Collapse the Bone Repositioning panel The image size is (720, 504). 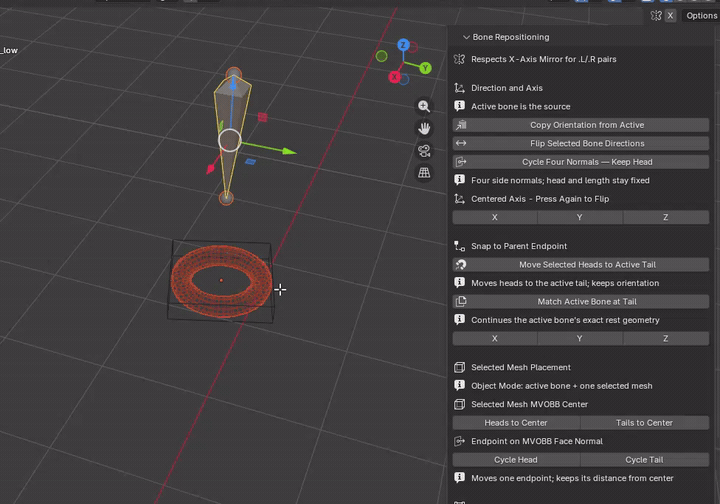click(x=466, y=37)
